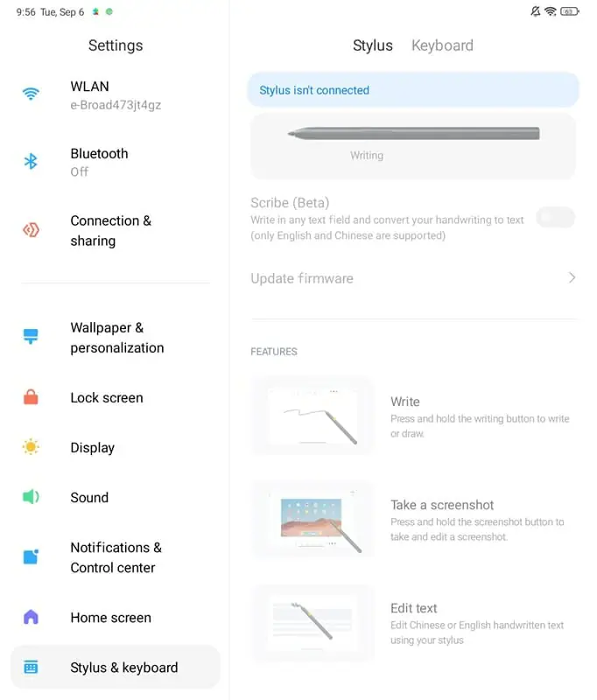Open the Update firmware option

pos(302,278)
